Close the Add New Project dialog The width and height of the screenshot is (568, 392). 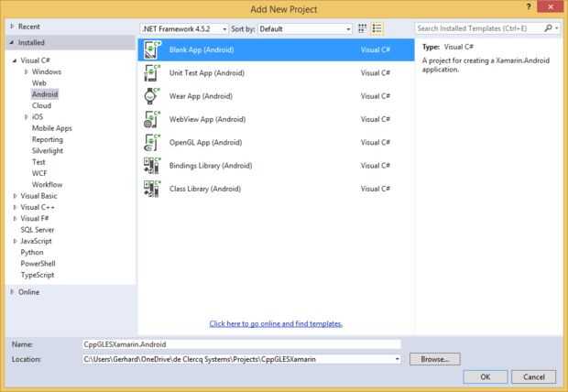pyautogui.click(x=551, y=6)
